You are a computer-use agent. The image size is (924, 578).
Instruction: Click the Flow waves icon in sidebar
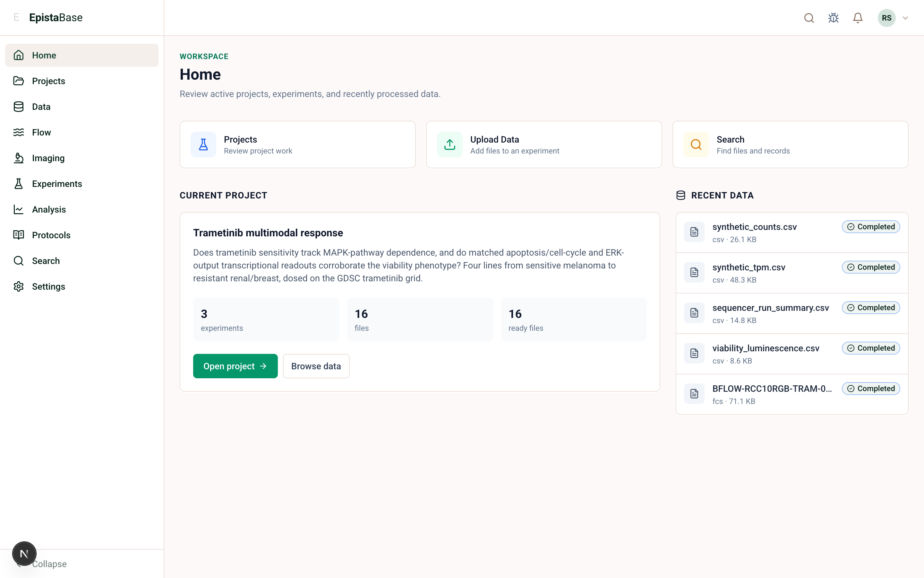[x=18, y=132]
